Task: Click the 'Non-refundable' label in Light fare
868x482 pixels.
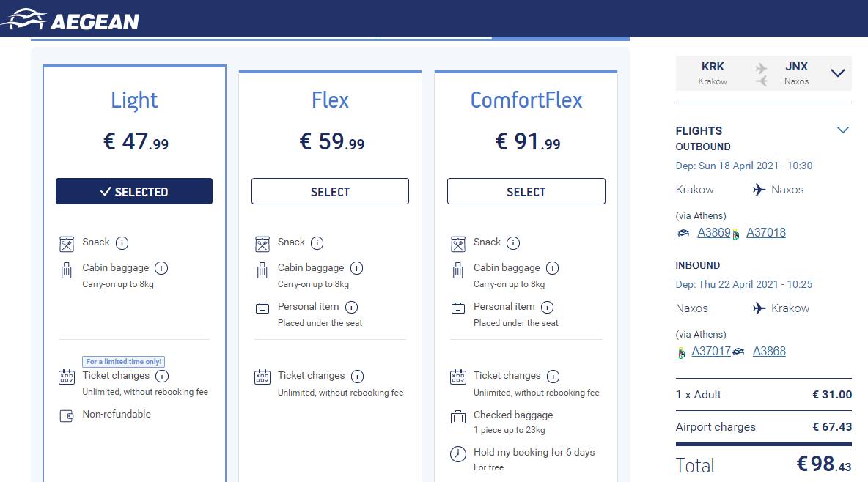Action: coord(117,415)
